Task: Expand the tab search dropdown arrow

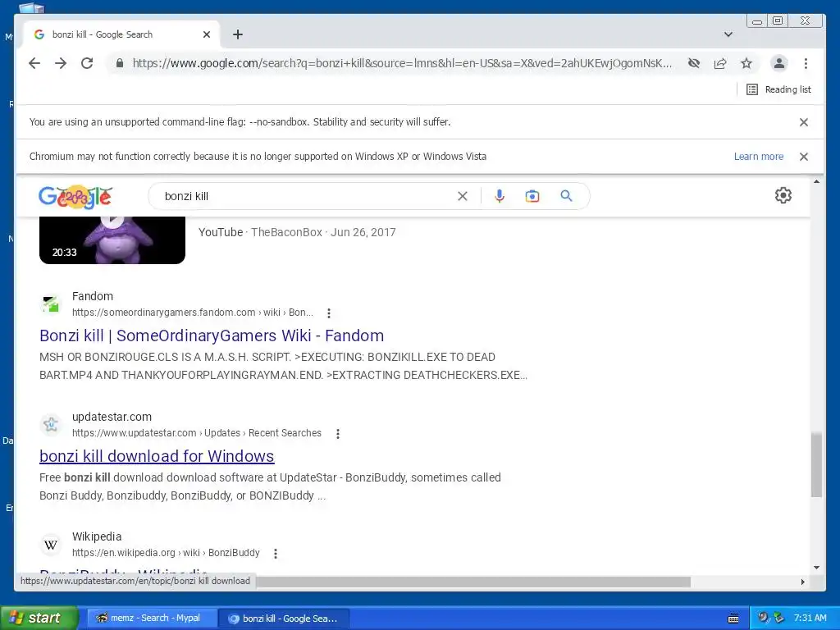Action: pyautogui.click(x=728, y=34)
